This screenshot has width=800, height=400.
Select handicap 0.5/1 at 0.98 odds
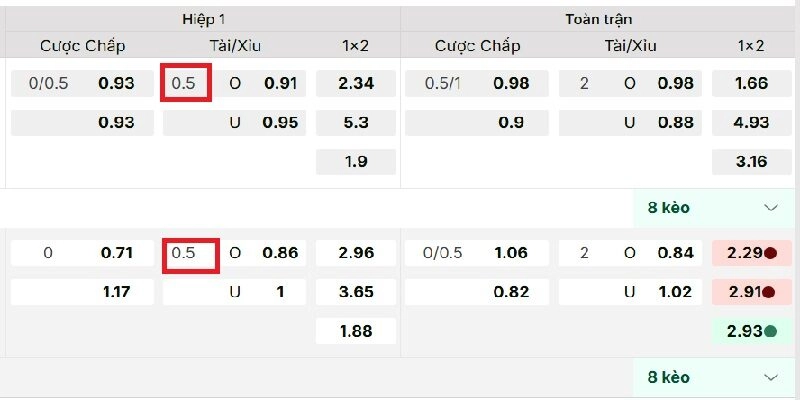(478, 84)
